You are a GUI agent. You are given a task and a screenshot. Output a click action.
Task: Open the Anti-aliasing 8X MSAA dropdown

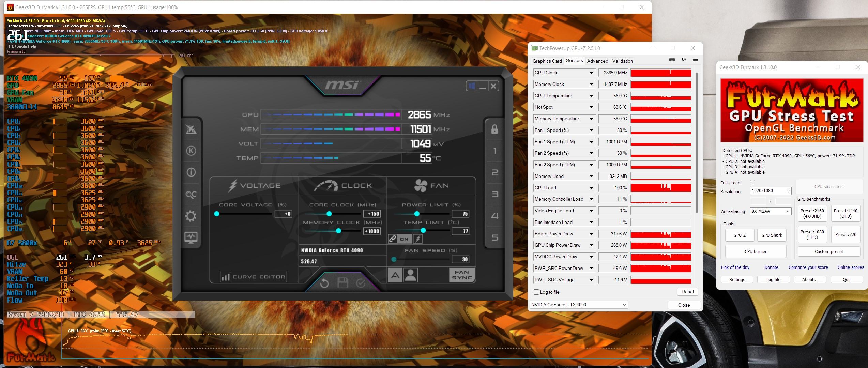click(x=770, y=211)
